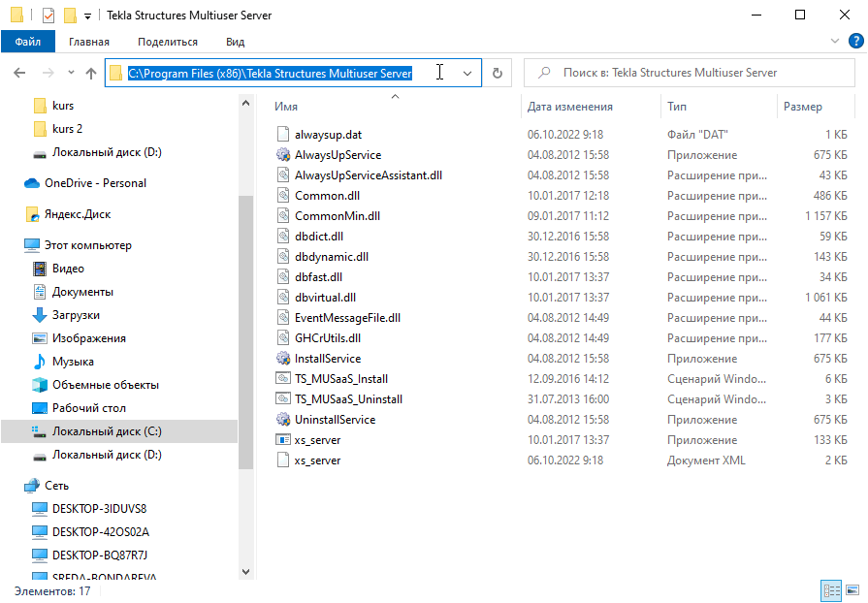868x603 pixels.
Task: Click the Common.dll file icon
Action: (x=283, y=196)
